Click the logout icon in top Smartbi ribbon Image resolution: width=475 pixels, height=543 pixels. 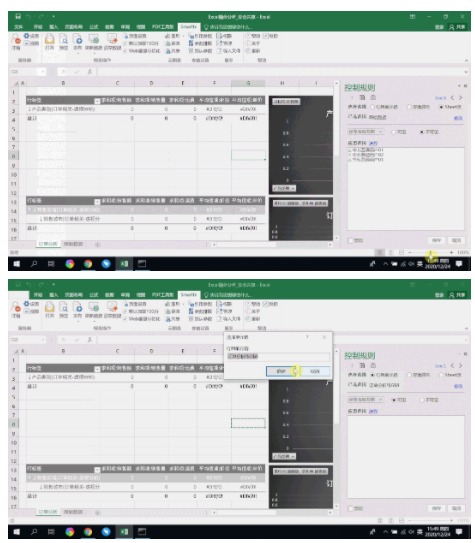pos(16,39)
